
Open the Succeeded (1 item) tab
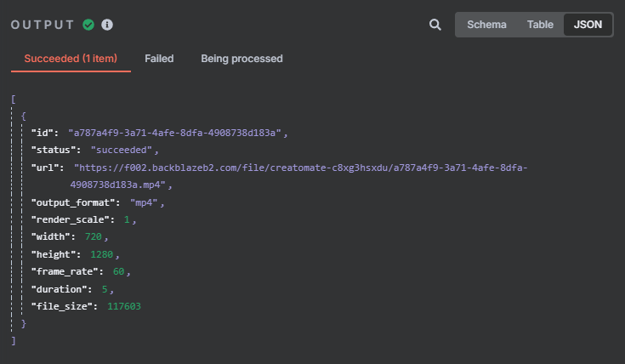pyautogui.click(x=71, y=59)
